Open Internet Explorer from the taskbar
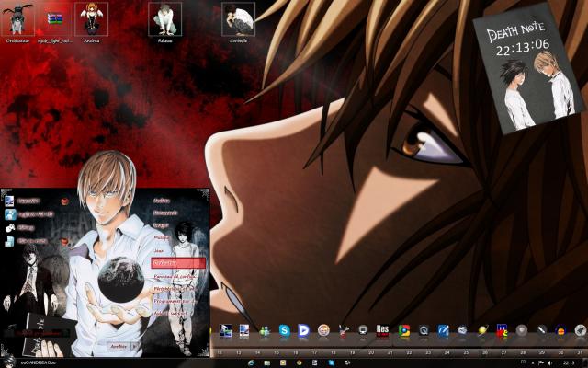The image size is (588, 368). [x=251, y=363]
